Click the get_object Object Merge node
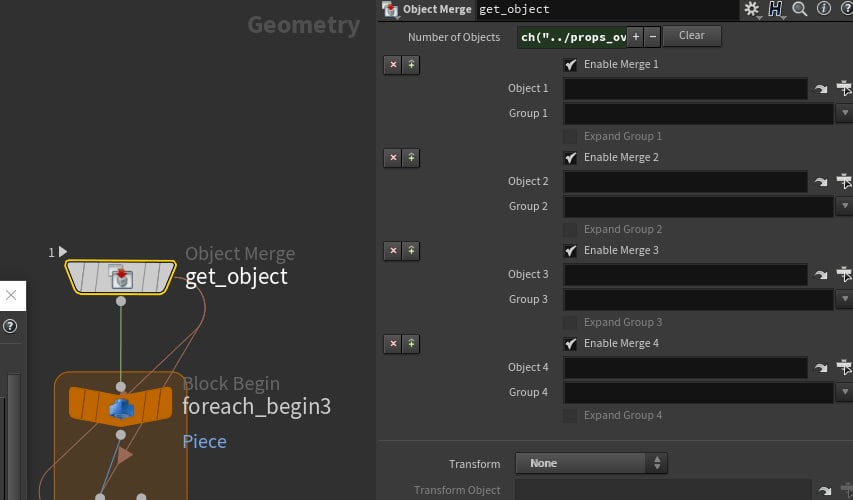853x500 pixels. pos(121,277)
